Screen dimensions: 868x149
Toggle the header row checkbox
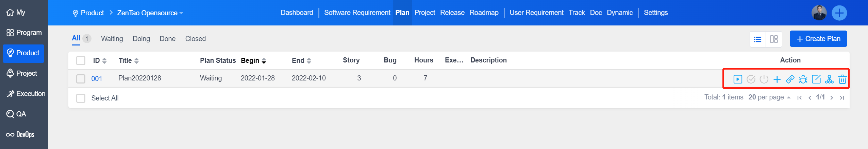[81, 61]
